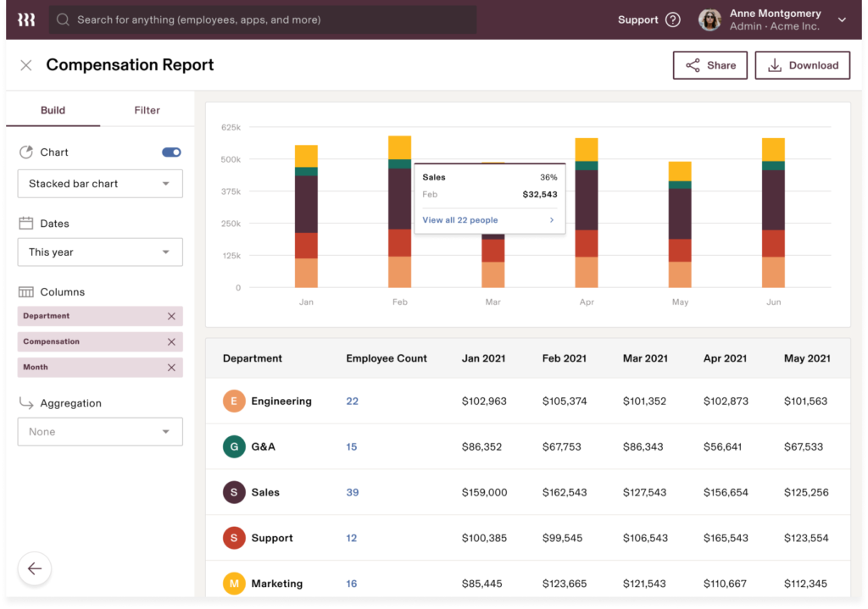
Task: Click the Engineering department avatar
Action: coord(234,401)
